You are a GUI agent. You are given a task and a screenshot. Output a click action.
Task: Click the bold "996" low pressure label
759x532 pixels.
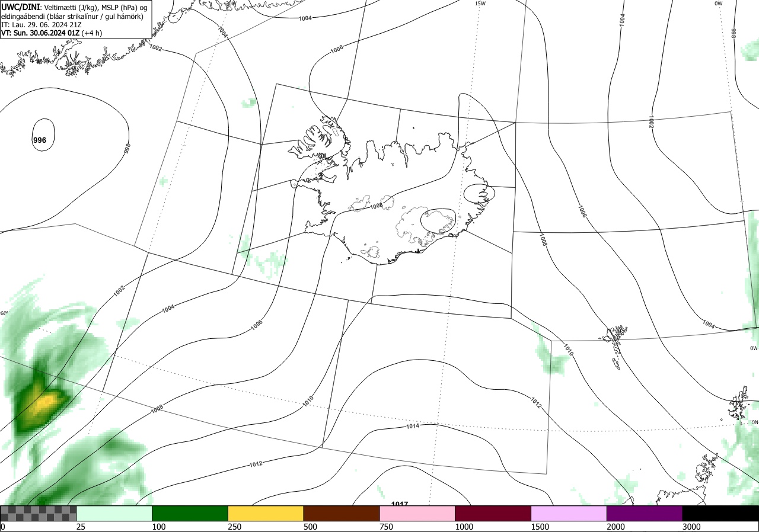coord(40,140)
